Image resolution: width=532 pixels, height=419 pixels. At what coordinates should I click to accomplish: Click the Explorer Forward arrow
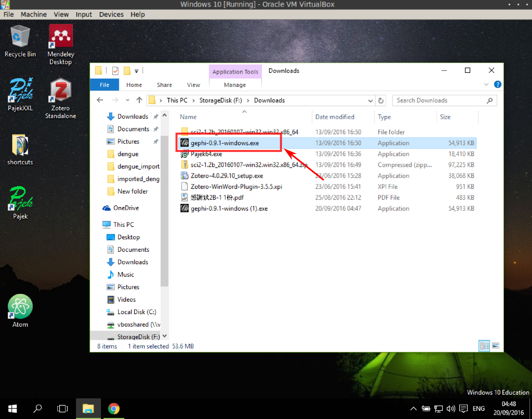click(x=115, y=100)
